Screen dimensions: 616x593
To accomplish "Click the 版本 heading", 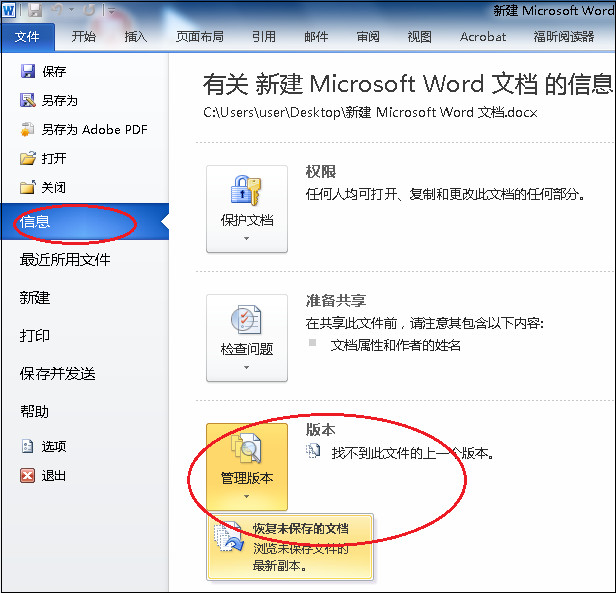I will pos(321,430).
